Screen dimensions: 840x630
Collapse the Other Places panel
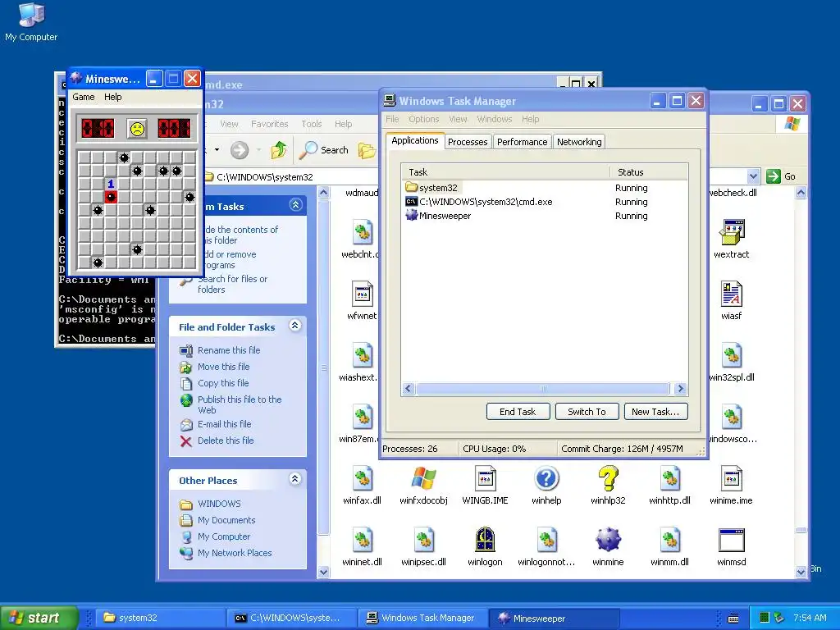[294, 478]
